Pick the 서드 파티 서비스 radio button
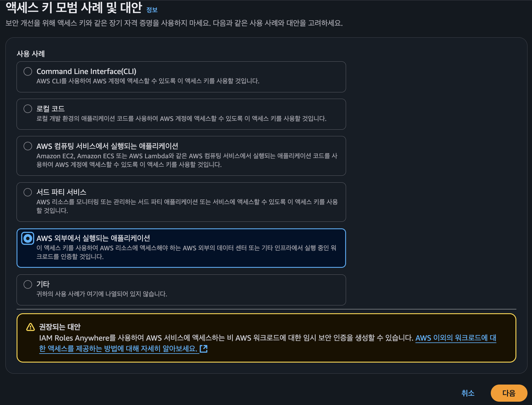Screen dimensions: 532x405 (28, 192)
